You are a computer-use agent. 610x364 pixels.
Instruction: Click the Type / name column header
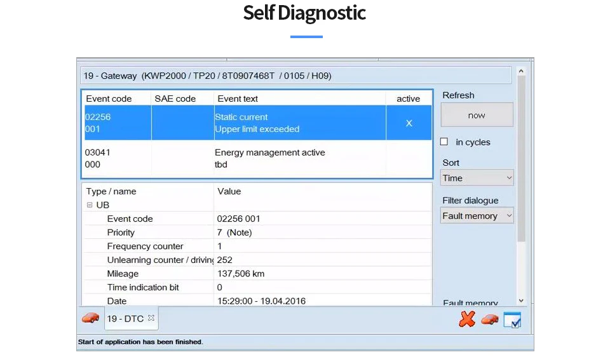pyautogui.click(x=111, y=191)
